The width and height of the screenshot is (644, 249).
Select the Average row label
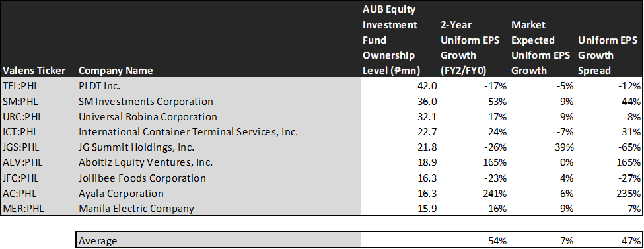pyautogui.click(x=98, y=241)
